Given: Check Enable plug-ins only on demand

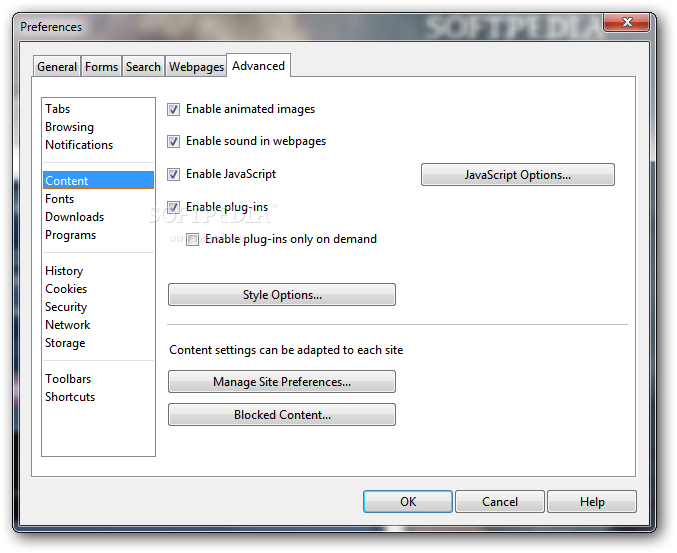Looking at the screenshot, I should coord(193,239).
